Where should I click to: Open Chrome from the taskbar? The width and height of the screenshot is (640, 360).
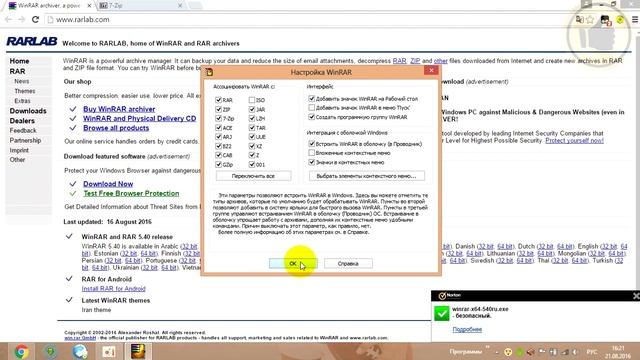(x=21, y=351)
